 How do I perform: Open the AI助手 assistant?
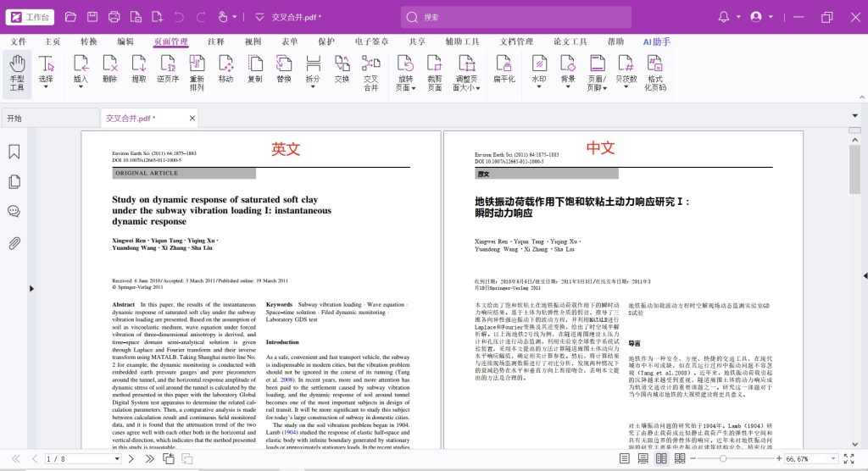[x=656, y=42]
